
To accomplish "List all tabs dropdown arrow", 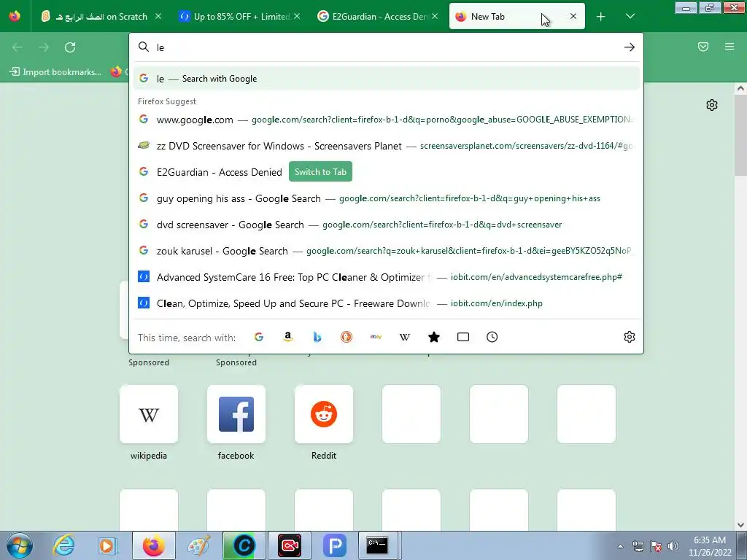I will tap(630, 17).
